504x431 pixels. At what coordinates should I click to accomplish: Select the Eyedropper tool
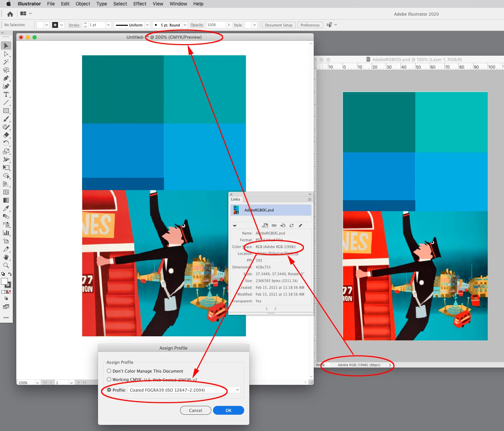pos(6,208)
